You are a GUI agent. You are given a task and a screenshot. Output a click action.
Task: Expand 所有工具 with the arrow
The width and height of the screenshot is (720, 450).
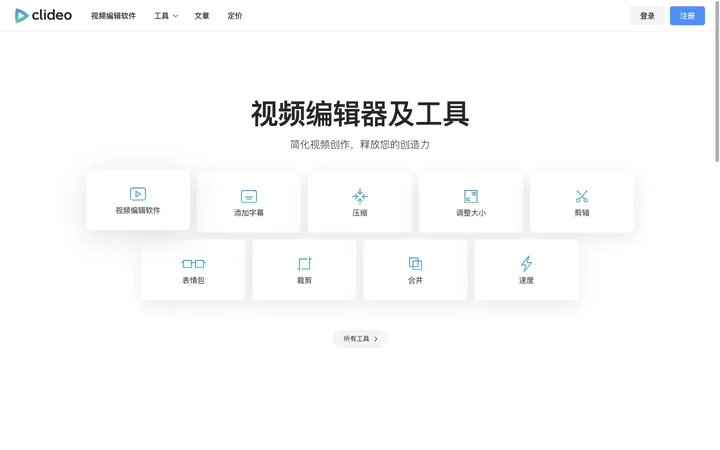tap(360, 339)
